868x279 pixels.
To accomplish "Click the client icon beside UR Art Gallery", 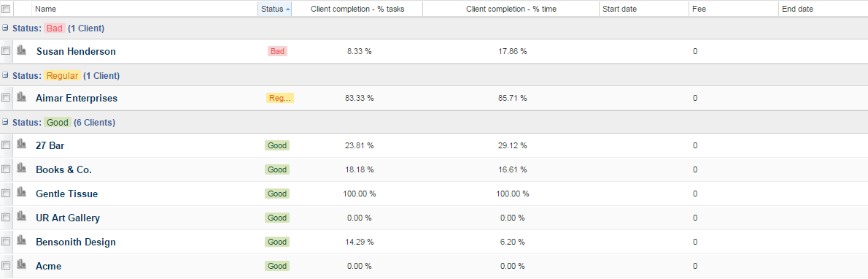I will 22,217.
